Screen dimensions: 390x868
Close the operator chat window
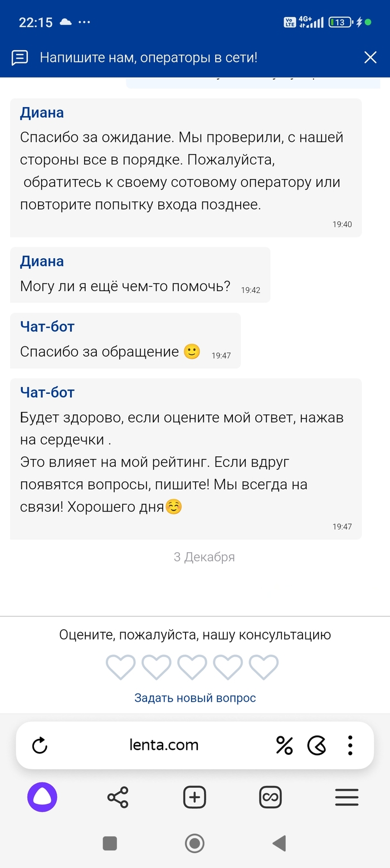point(370,57)
